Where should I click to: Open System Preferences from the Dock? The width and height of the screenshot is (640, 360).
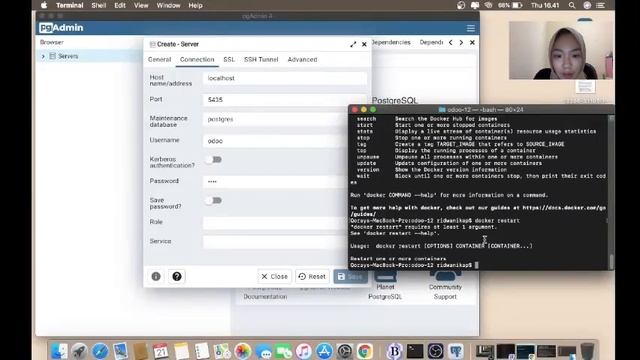pos(344,351)
